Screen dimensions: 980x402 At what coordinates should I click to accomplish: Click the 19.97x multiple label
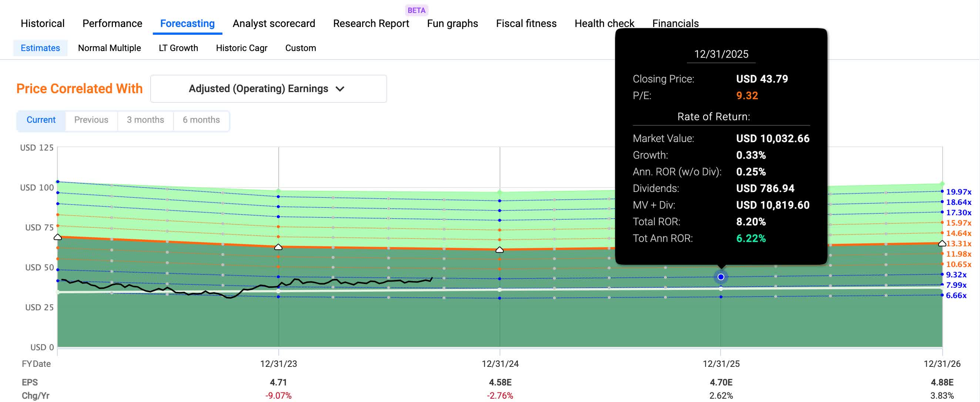pyautogui.click(x=958, y=192)
